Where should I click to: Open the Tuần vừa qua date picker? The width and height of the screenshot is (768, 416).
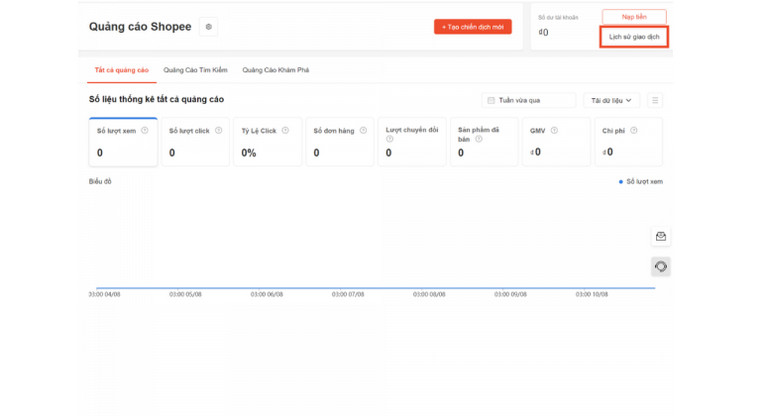(x=528, y=100)
